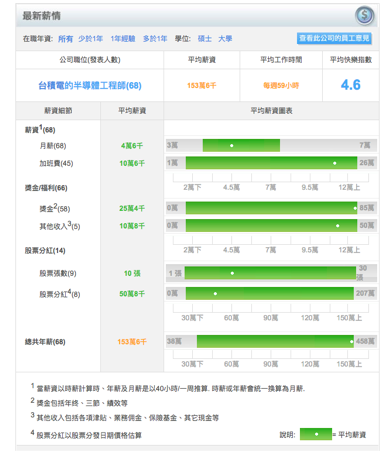The height and width of the screenshot is (451, 385).
Task: Click the 獎金/福利(66) section label
Action: coord(46,188)
